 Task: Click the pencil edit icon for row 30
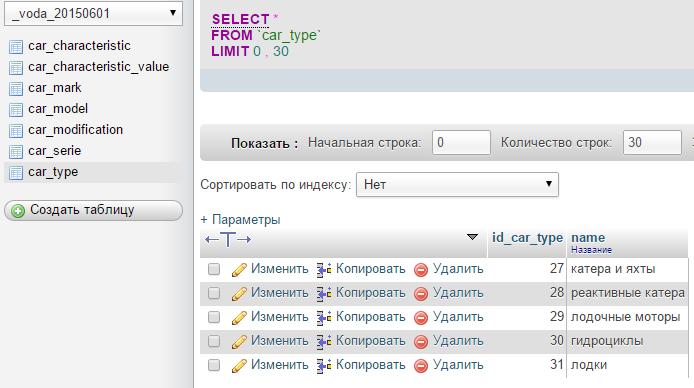point(239,341)
